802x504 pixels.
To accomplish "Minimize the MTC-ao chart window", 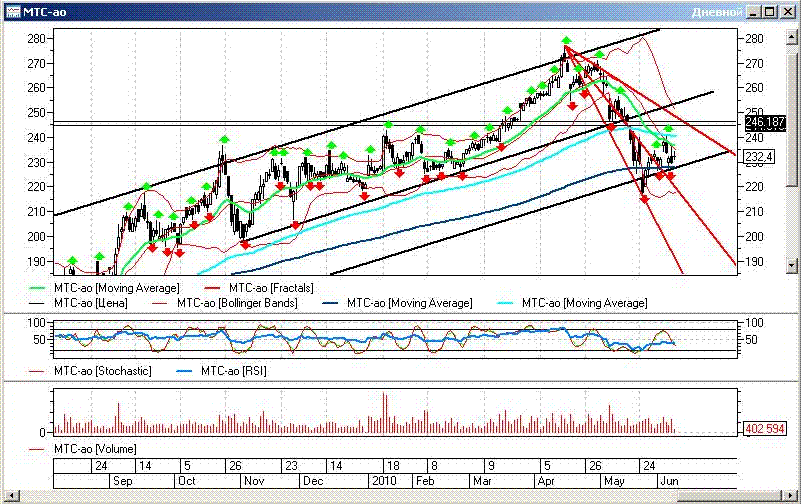I will tap(752, 12).
